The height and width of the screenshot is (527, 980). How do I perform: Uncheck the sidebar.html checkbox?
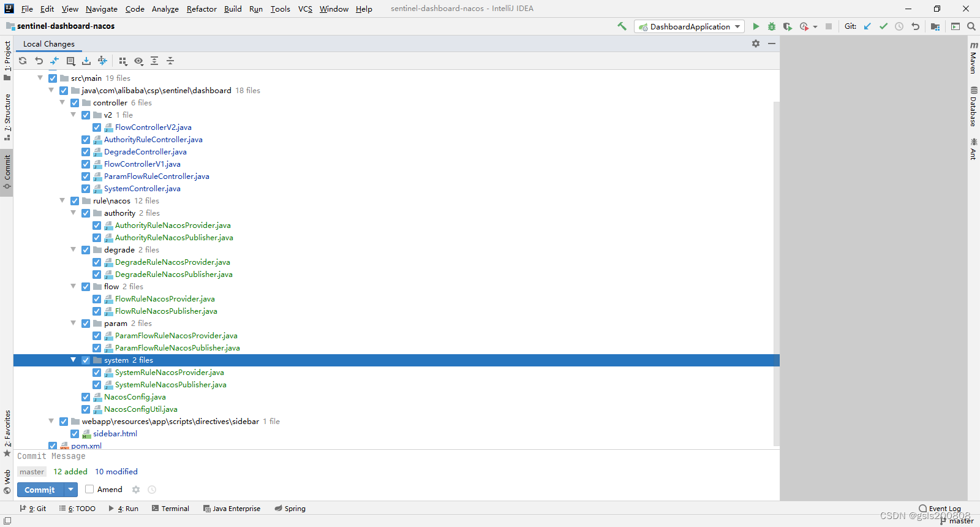pyautogui.click(x=75, y=434)
